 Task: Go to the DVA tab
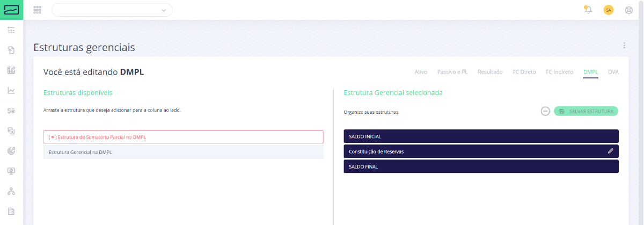click(x=613, y=72)
